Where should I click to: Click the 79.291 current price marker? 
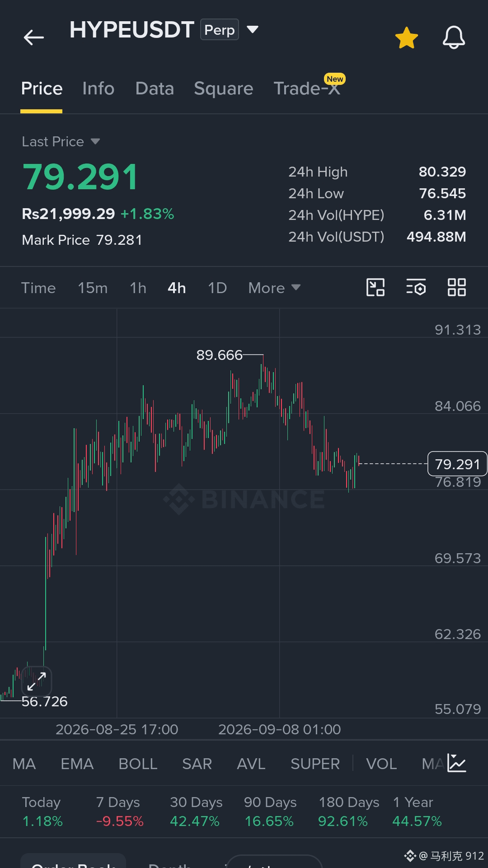click(457, 464)
